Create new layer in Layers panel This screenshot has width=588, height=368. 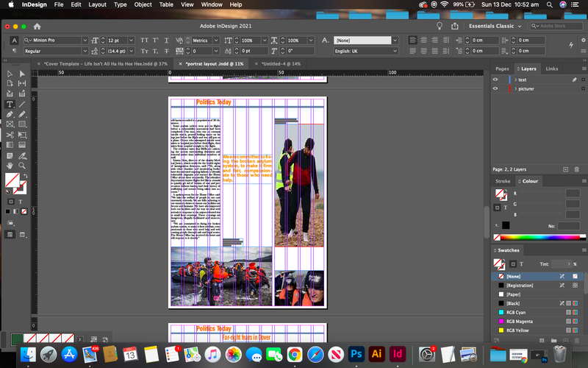(x=565, y=169)
